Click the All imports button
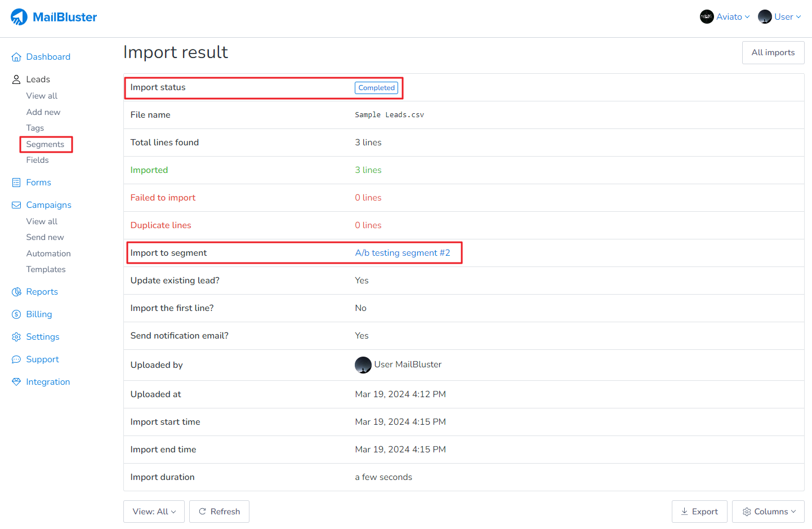 [x=773, y=52]
